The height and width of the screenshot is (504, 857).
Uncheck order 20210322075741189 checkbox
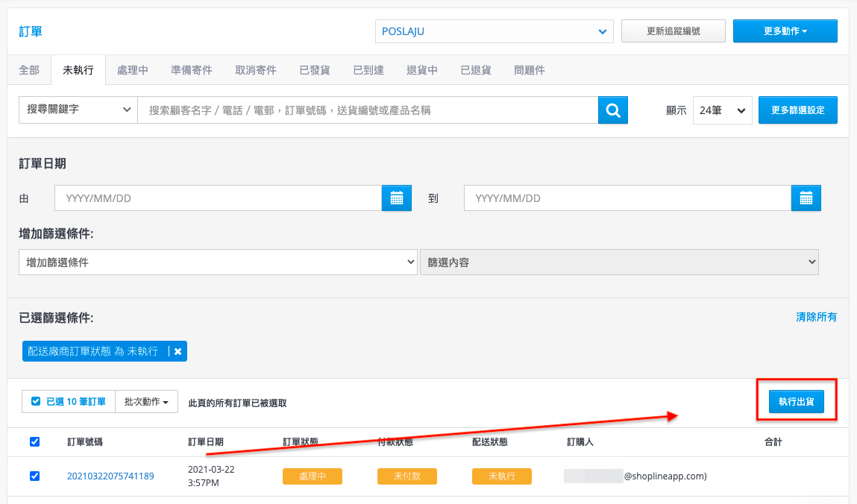34,476
